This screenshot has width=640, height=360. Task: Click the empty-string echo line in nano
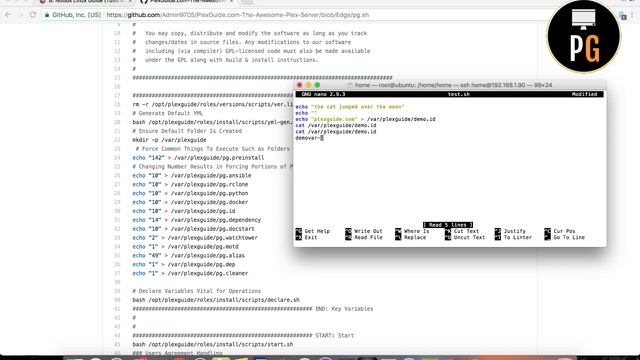coord(306,113)
